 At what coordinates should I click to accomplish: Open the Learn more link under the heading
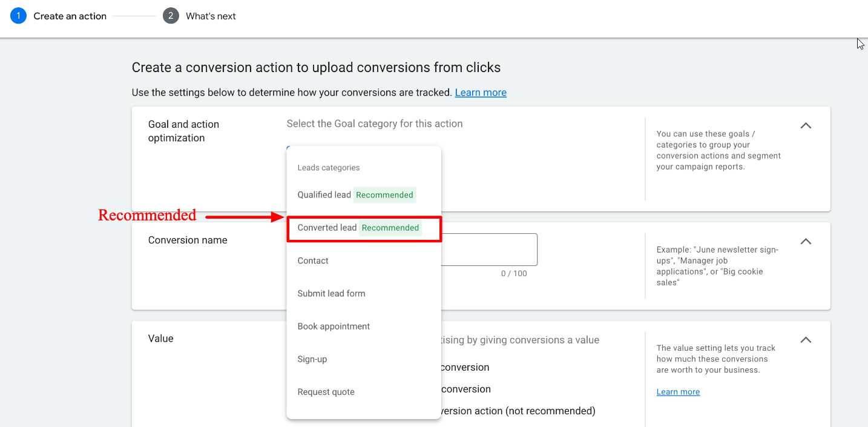(481, 93)
